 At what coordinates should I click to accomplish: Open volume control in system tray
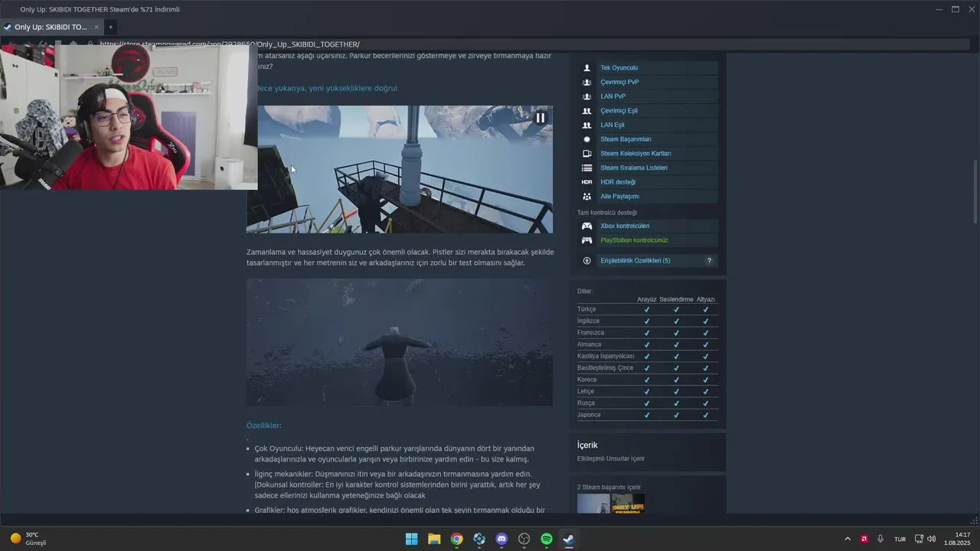tap(932, 539)
